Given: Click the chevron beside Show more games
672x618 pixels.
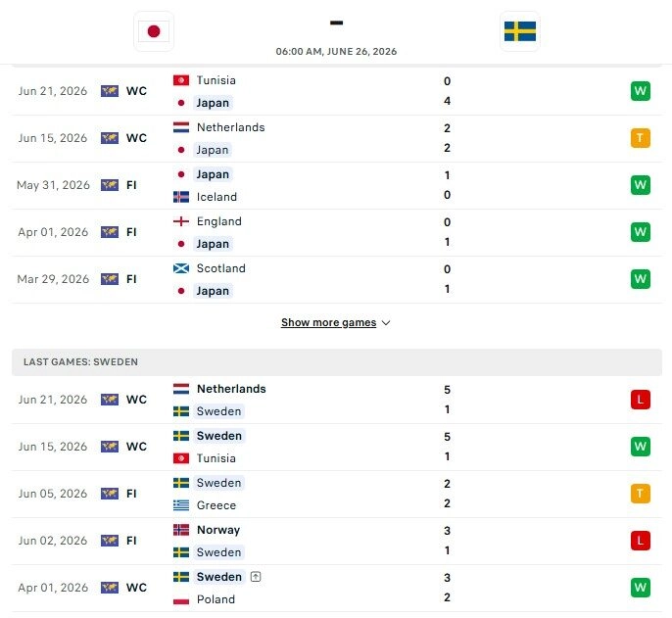Looking at the screenshot, I should point(386,323).
